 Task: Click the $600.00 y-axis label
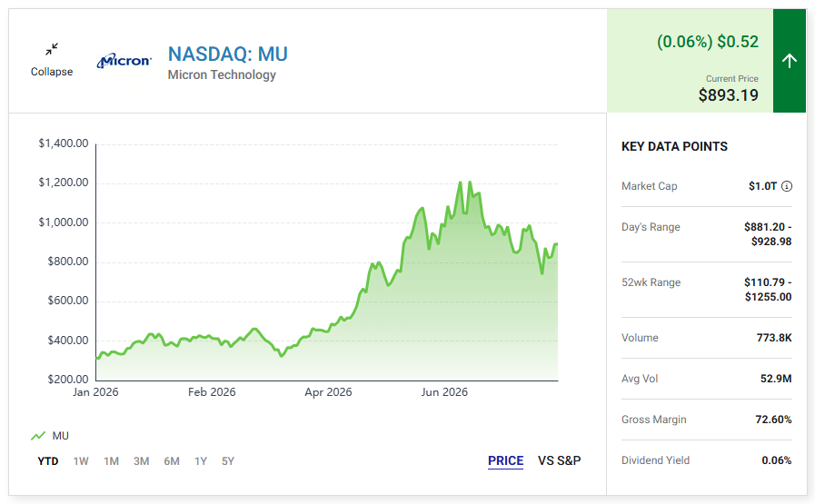pyautogui.click(x=68, y=301)
